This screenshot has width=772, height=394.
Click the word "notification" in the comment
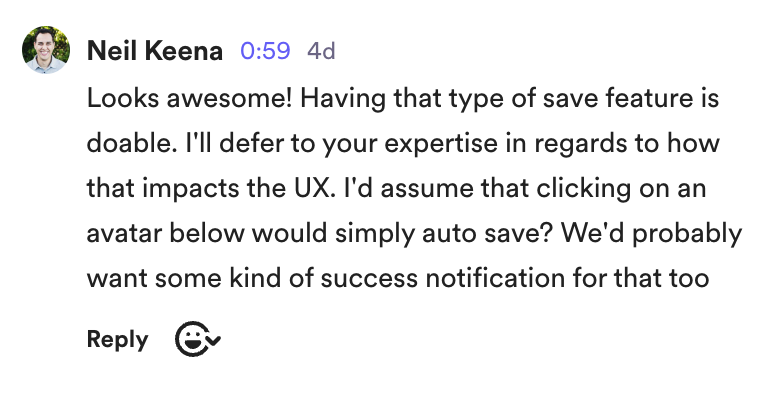(495, 278)
